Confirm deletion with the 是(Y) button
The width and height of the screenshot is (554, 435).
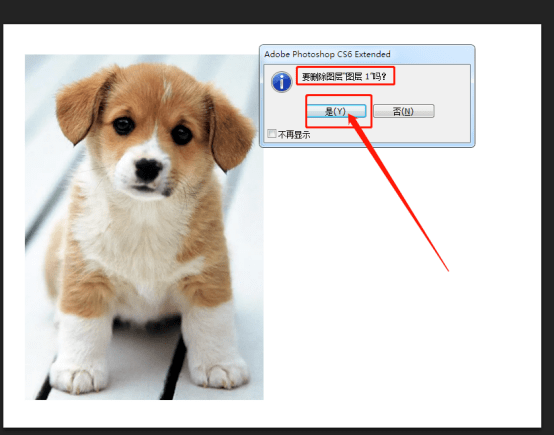pyautogui.click(x=336, y=111)
